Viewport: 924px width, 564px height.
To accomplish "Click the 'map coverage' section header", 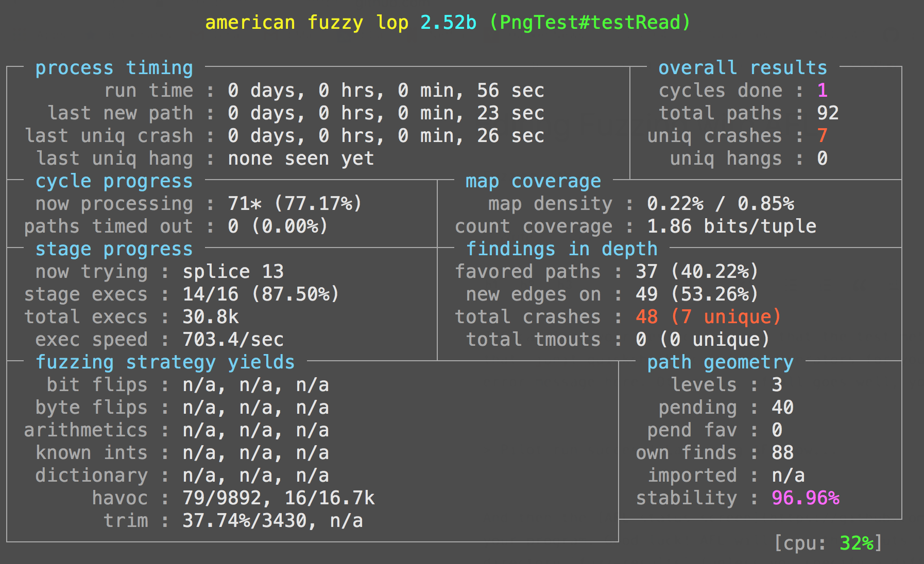I will pyautogui.click(x=534, y=181).
